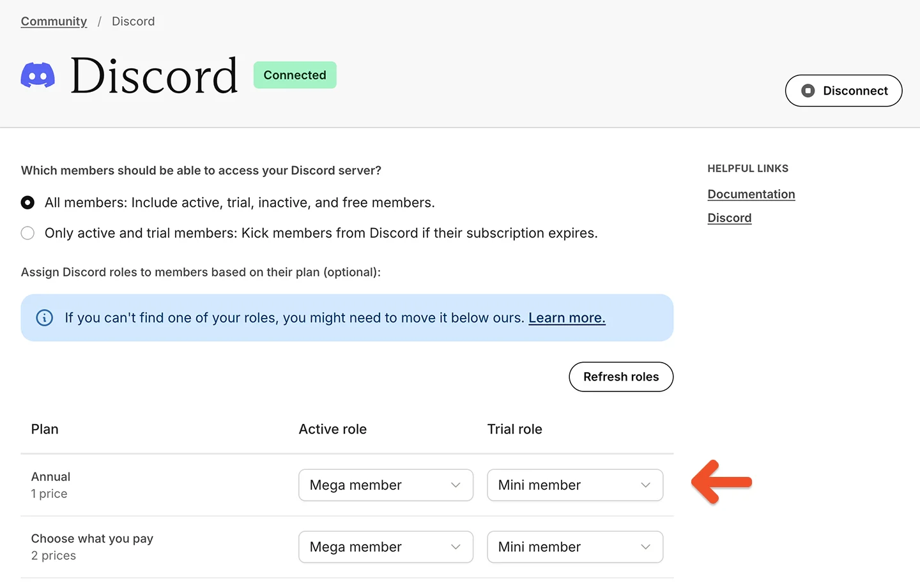920x588 pixels.
Task: Click the Discord logo icon
Action: 38,75
